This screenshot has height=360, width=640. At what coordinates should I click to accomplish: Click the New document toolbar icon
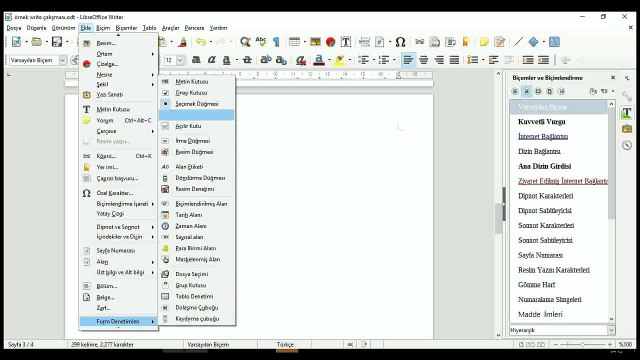(x=16, y=42)
